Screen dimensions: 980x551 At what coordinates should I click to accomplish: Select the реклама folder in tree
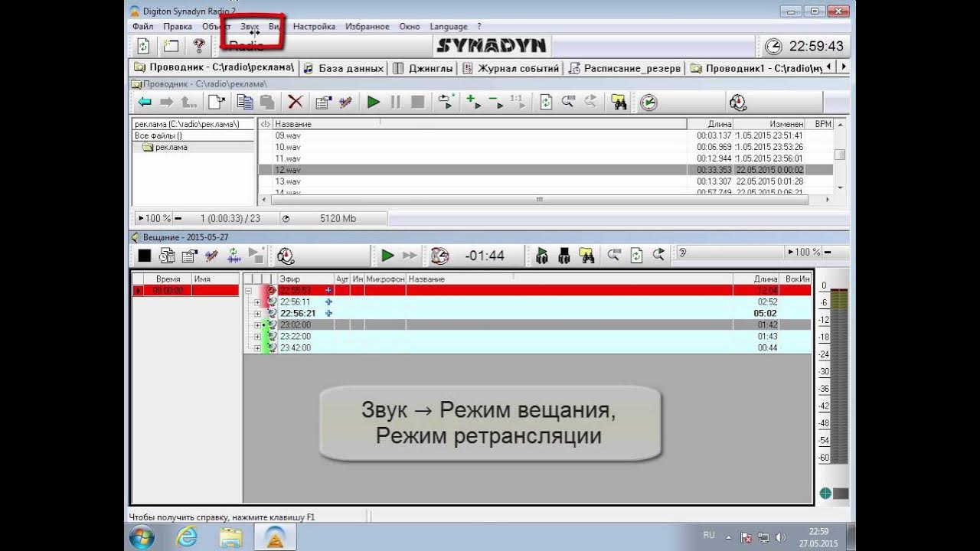(171, 147)
